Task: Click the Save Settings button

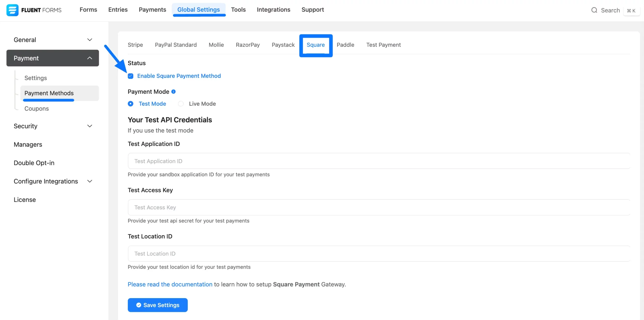Action: [157, 305]
